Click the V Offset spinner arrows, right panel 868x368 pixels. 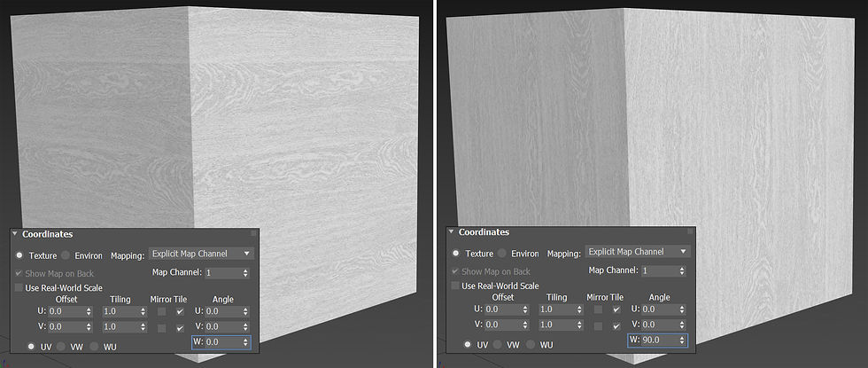pos(524,325)
